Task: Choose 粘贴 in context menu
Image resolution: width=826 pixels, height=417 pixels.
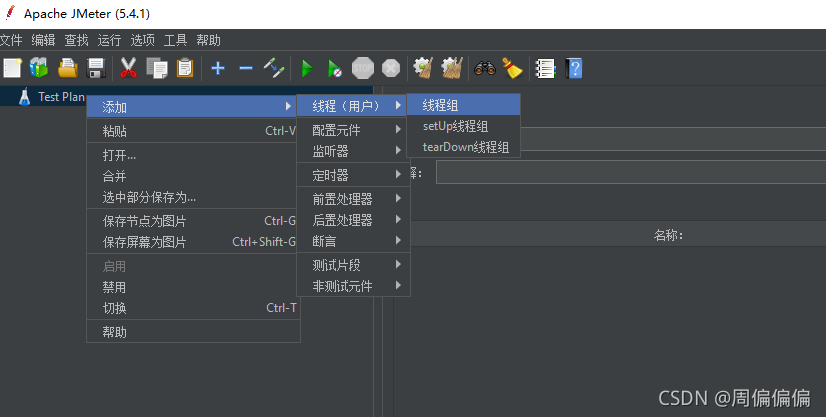Action: click(193, 131)
